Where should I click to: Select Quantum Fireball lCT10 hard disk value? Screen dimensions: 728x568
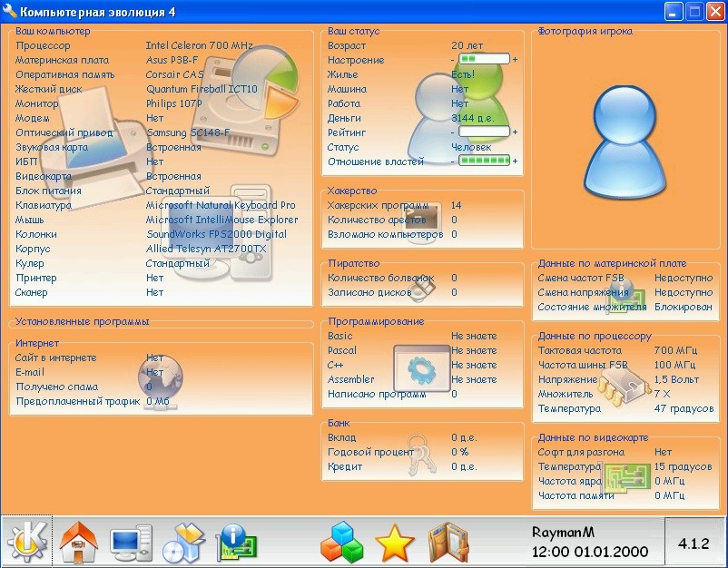pos(202,89)
